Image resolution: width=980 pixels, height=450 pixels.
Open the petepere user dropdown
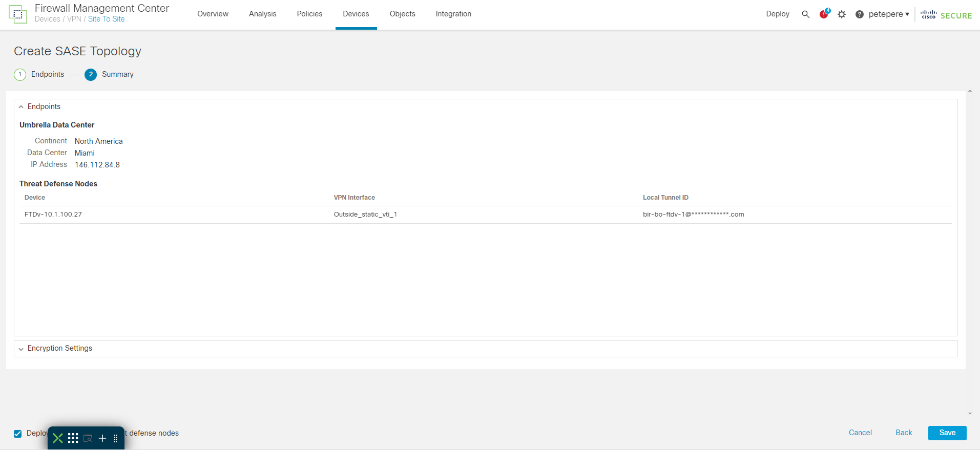(x=889, y=14)
